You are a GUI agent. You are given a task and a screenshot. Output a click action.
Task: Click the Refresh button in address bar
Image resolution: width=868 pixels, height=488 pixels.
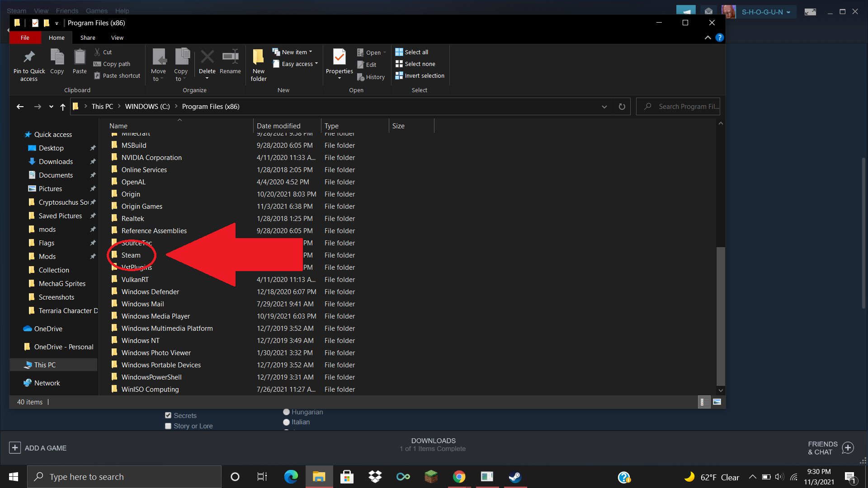622,107
